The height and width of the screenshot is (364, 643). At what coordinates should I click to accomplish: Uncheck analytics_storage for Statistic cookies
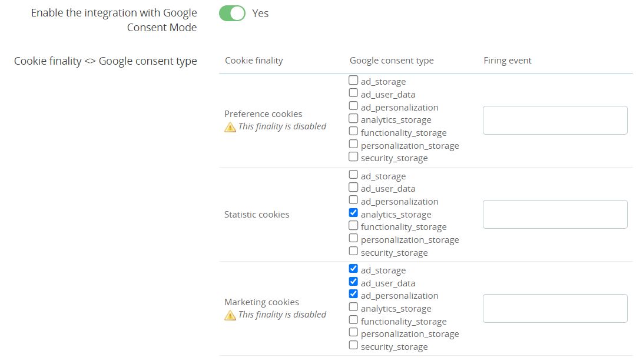pyautogui.click(x=353, y=213)
